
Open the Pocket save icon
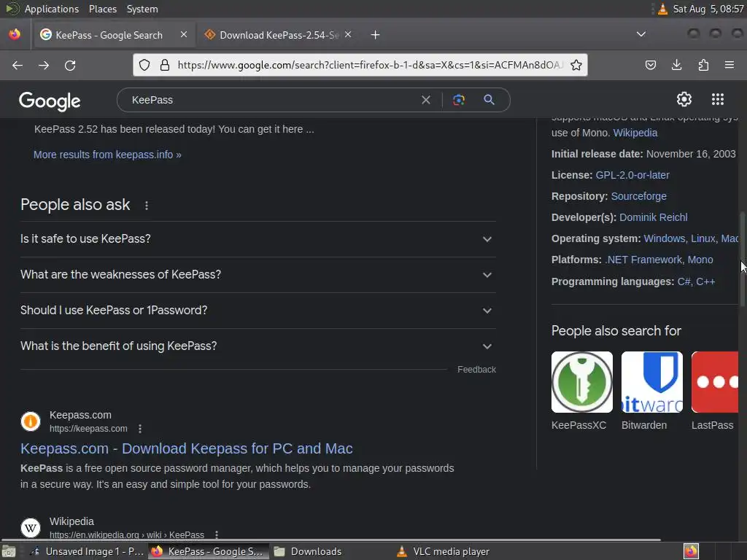pyautogui.click(x=650, y=65)
